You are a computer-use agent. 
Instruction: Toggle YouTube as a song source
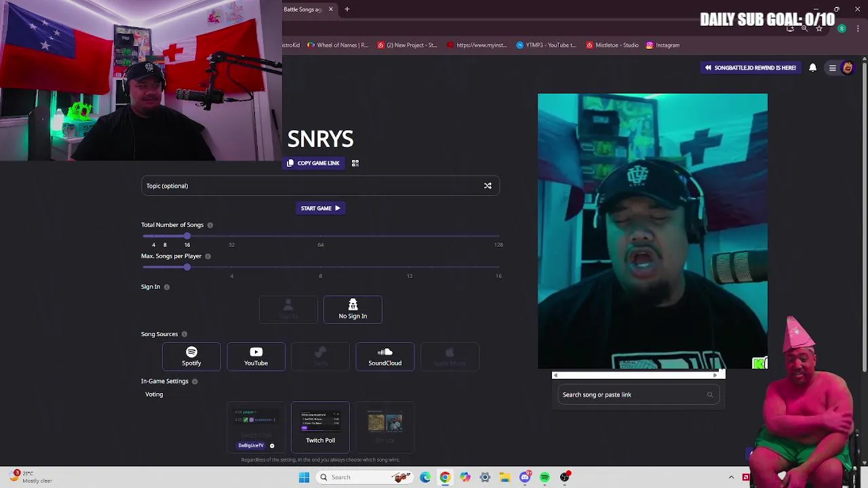(x=256, y=357)
